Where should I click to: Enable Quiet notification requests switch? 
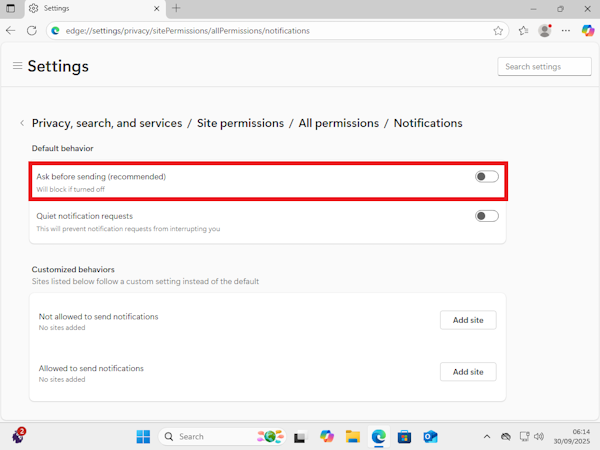487,216
